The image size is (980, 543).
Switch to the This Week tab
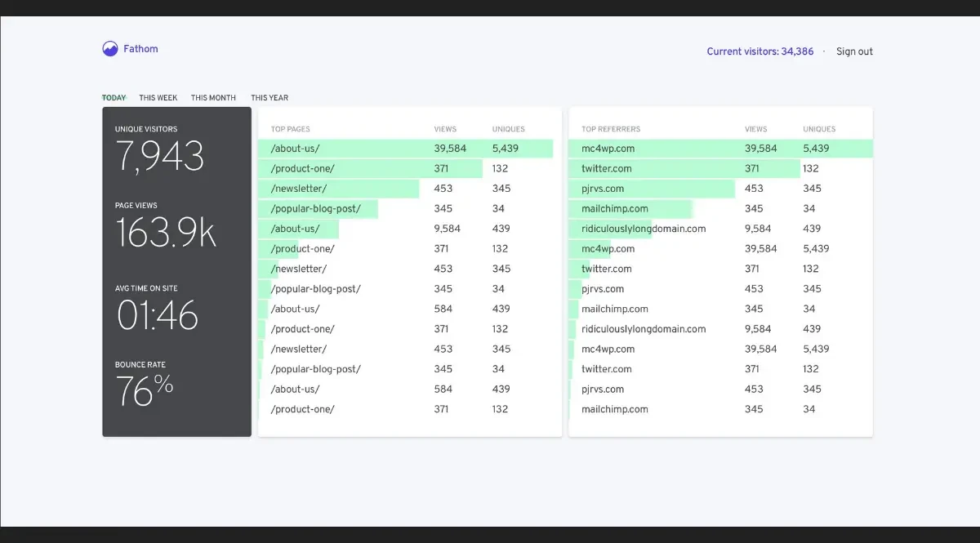[158, 98]
